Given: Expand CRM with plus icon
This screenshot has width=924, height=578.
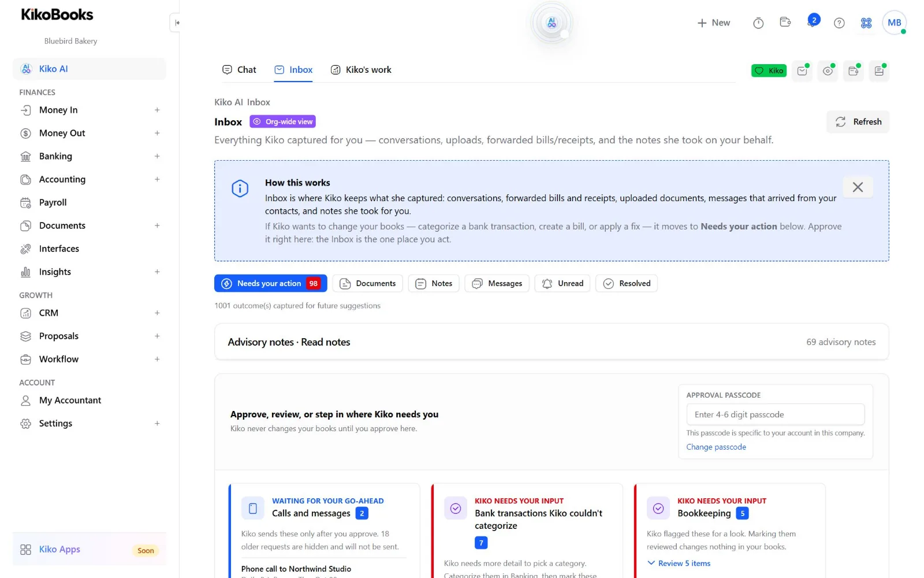Looking at the screenshot, I should [157, 313].
